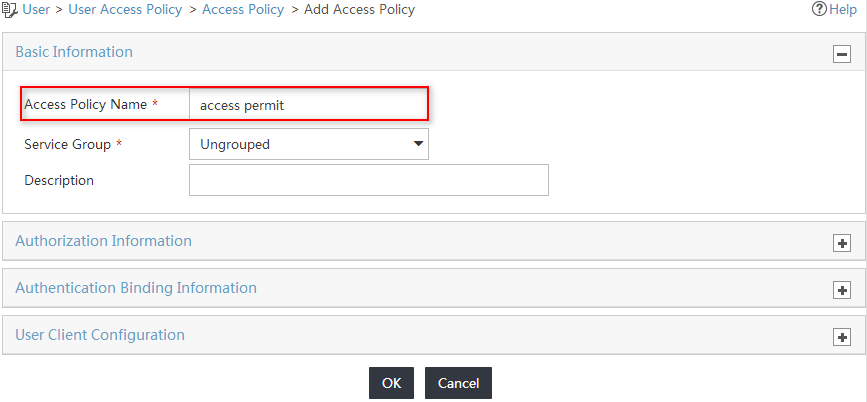The width and height of the screenshot is (867, 402).
Task: Go to User in the breadcrumb
Action: pos(36,9)
